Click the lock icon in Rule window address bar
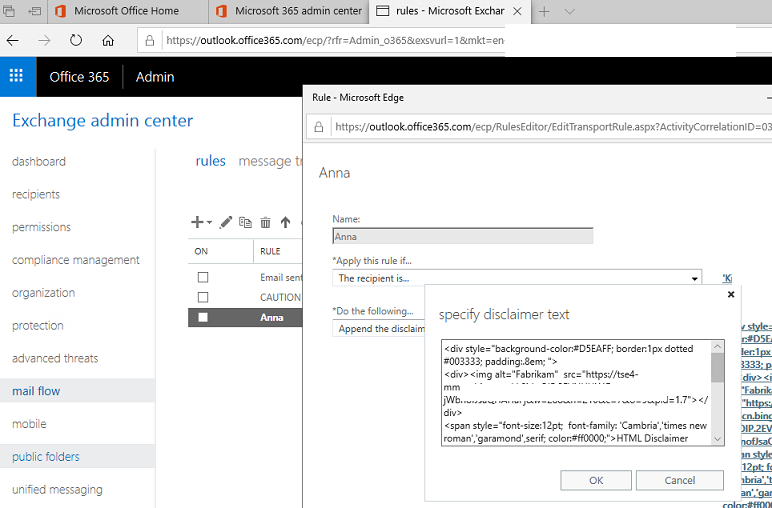772x508 pixels. point(319,127)
